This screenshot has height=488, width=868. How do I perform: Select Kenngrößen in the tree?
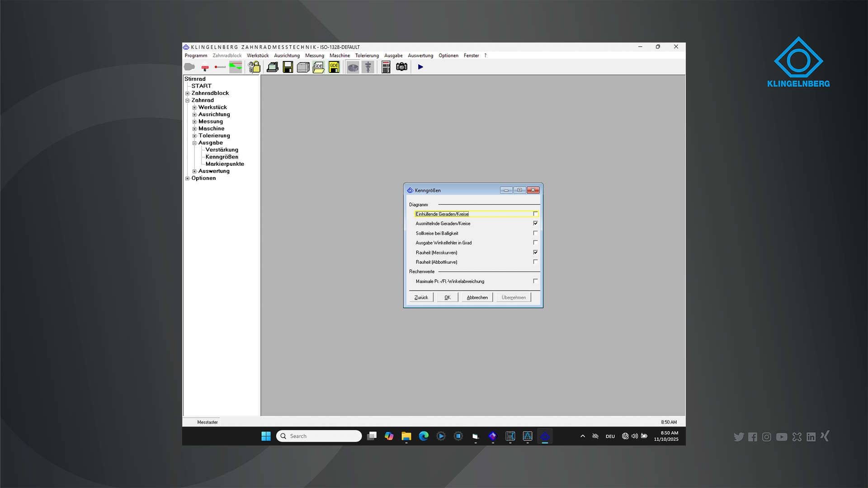pos(222,157)
